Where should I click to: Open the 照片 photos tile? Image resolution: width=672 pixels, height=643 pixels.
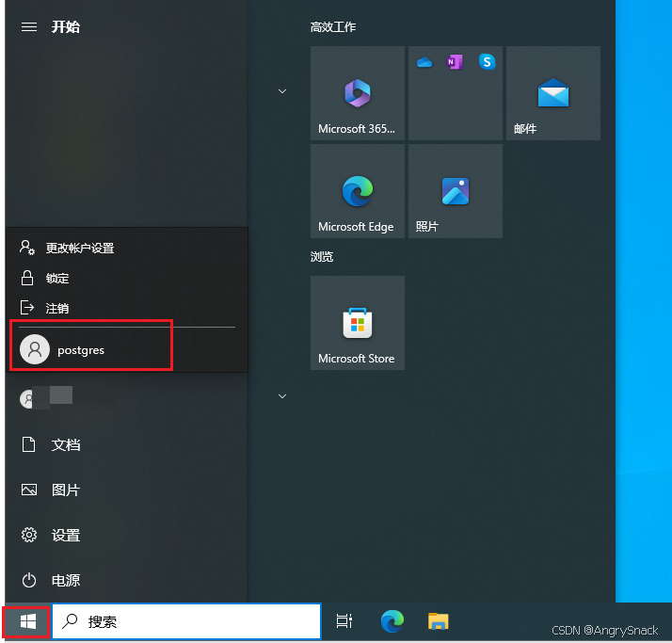coord(456,191)
